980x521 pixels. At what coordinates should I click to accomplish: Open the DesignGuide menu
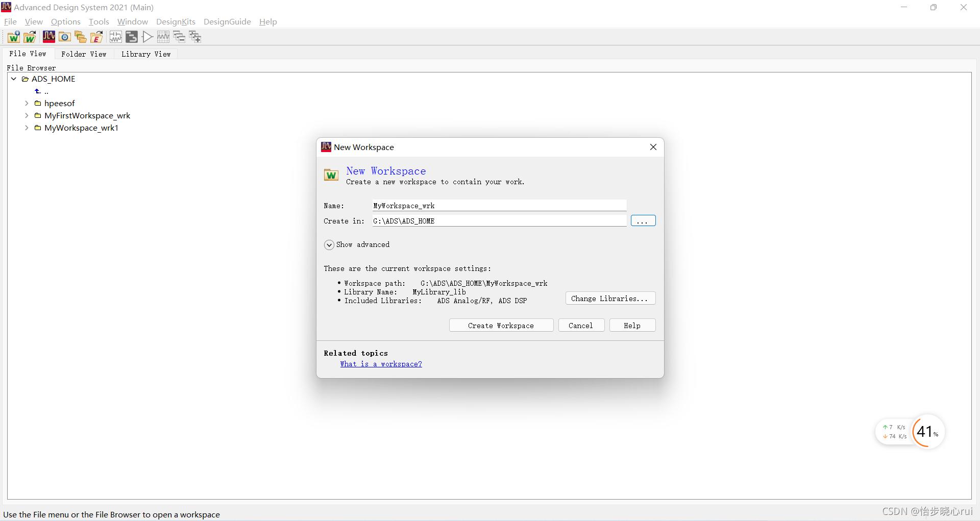point(227,21)
